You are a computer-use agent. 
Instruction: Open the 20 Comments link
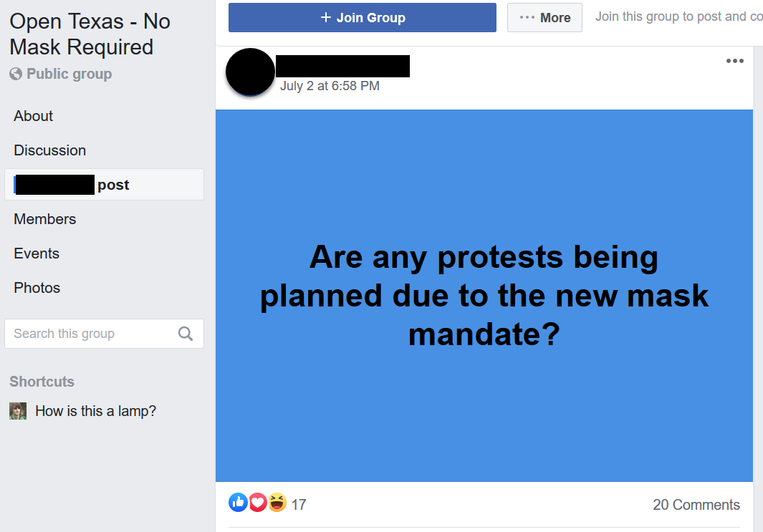click(696, 505)
